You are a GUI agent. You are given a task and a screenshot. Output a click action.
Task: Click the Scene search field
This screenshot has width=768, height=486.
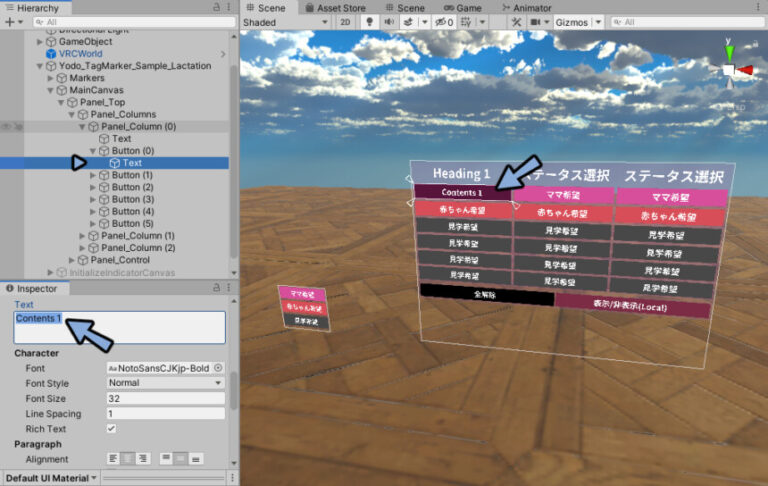pos(687,22)
